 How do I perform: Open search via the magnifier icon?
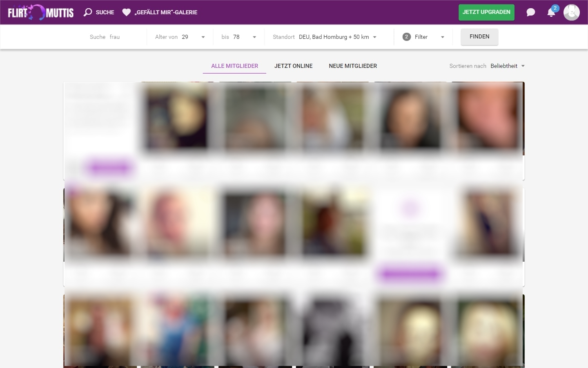(87, 12)
